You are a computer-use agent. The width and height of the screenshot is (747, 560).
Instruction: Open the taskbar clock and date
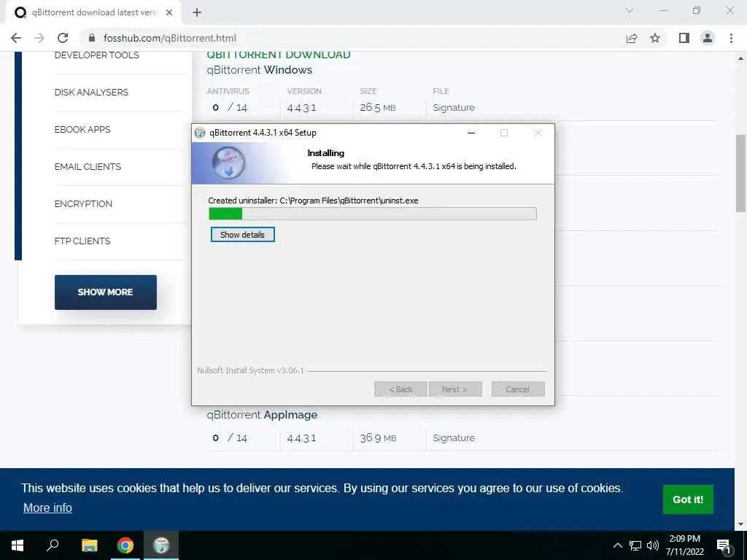pos(684,545)
